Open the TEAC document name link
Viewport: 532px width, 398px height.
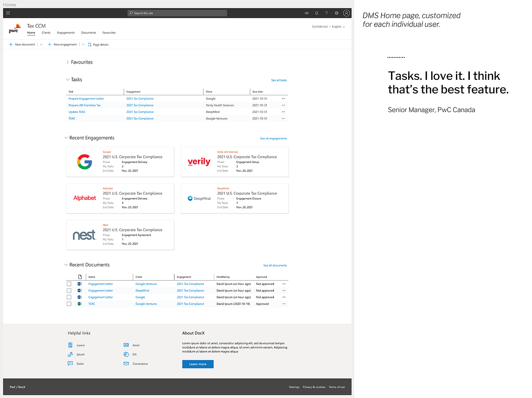(x=92, y=304)
